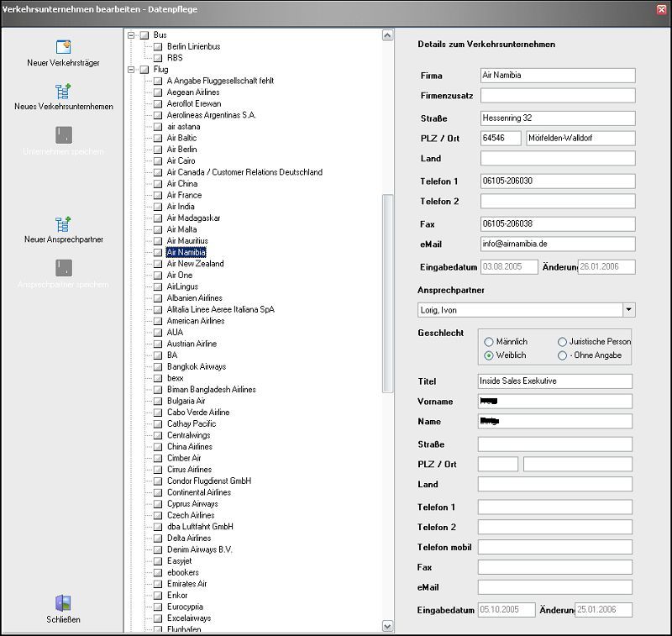Click Neuer Ansprechpartner label
This screenshot has height=636, width=672.
pyautogui.click(x=64, y=239)
